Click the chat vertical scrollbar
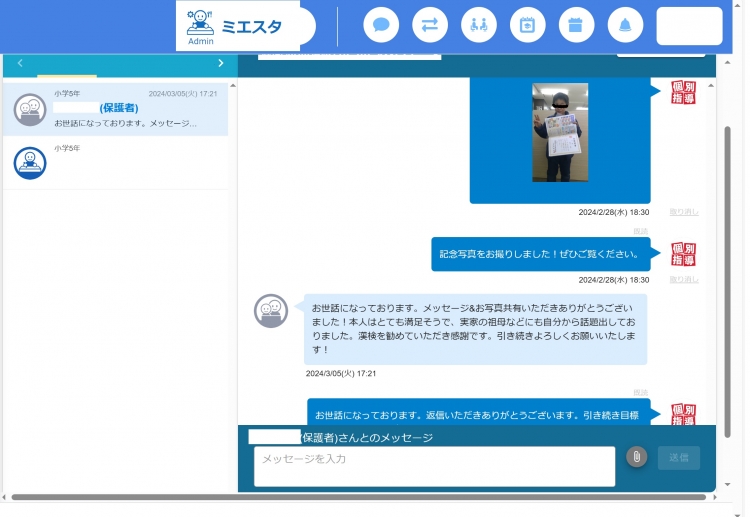Viewport: 750px width, 517px height. [727, 250]
